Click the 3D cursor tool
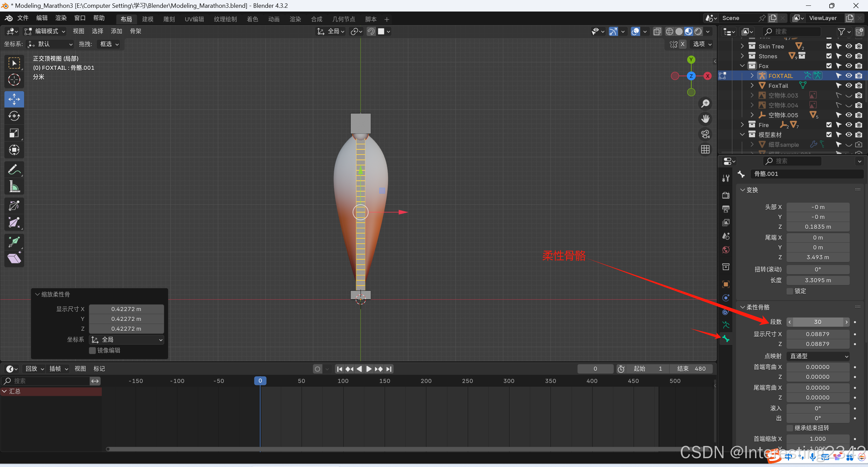 pyautogui.click(x=14, y=80)
